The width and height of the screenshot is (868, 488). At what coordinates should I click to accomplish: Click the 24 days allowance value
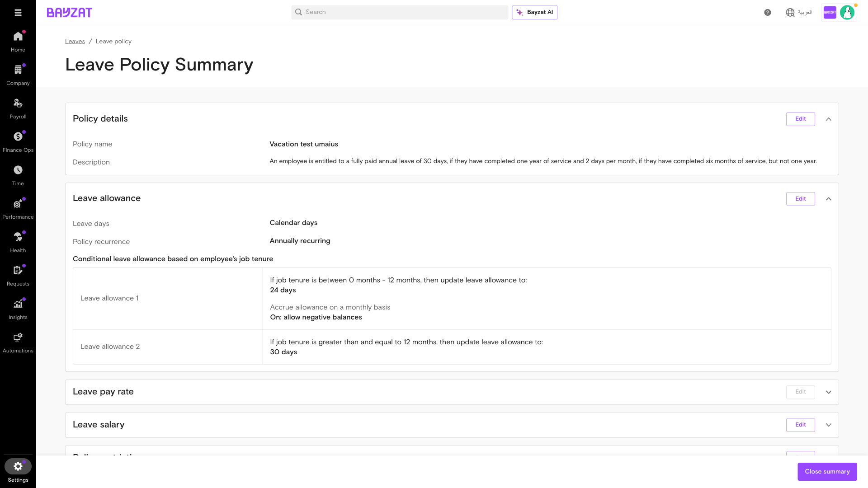283,290
